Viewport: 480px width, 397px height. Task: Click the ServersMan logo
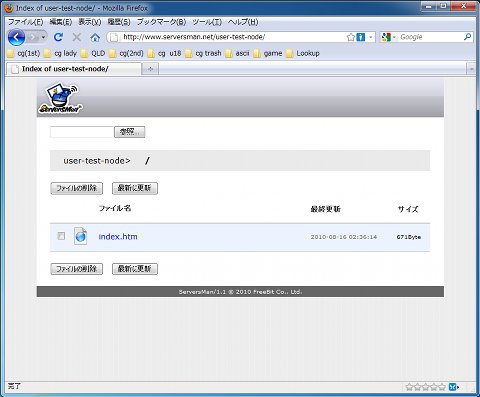(61, 98)
